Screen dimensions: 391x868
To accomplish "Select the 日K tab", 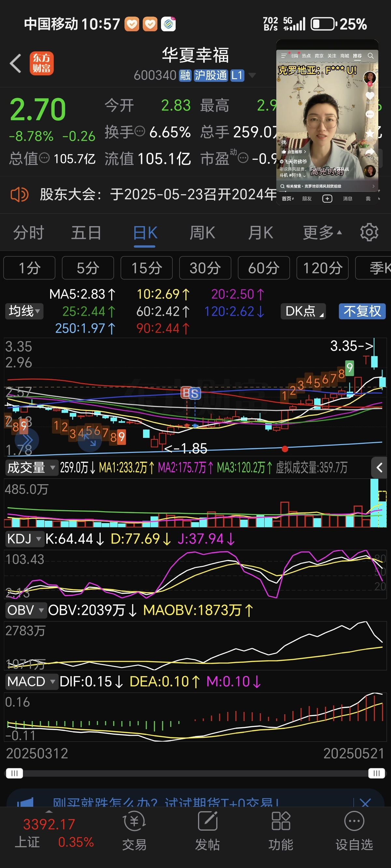I will (145, 233).
